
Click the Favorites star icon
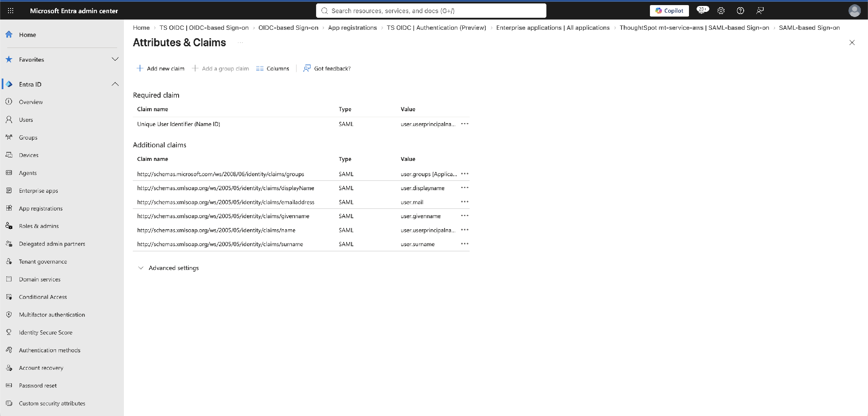point(9,59)
